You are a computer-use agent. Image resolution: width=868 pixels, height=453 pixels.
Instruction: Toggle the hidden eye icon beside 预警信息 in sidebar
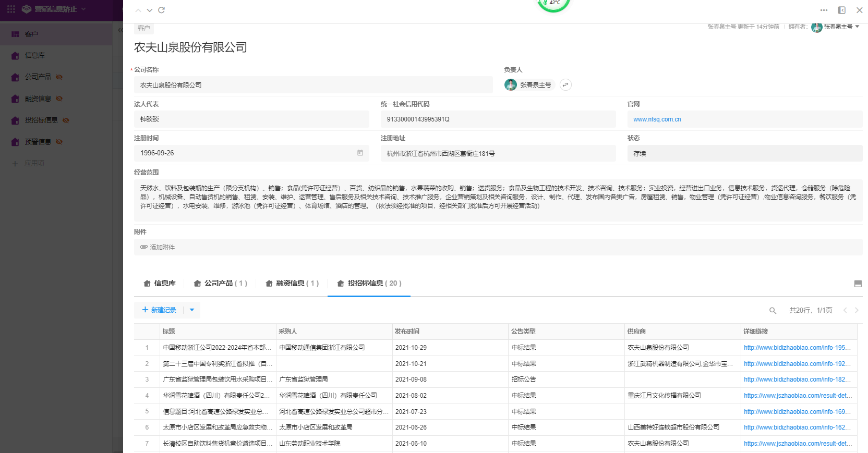(x=59, y=142)
